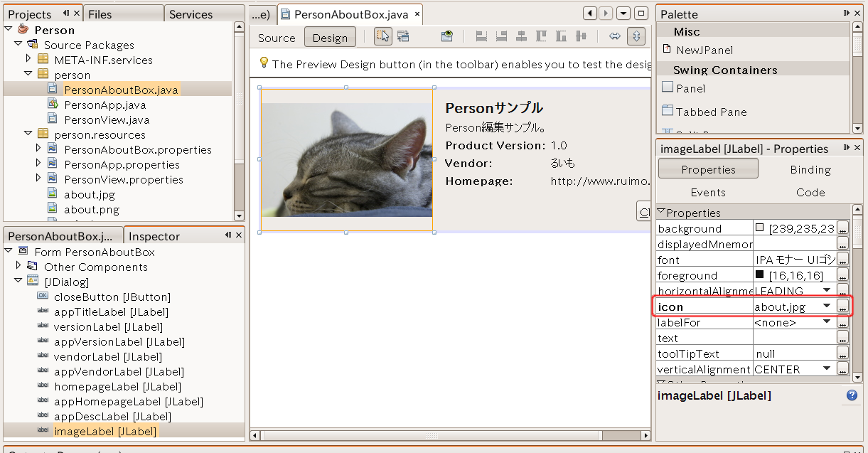Click the help icon in Properties panel
This screenshot has height=453, width=868.
[852, 395]
